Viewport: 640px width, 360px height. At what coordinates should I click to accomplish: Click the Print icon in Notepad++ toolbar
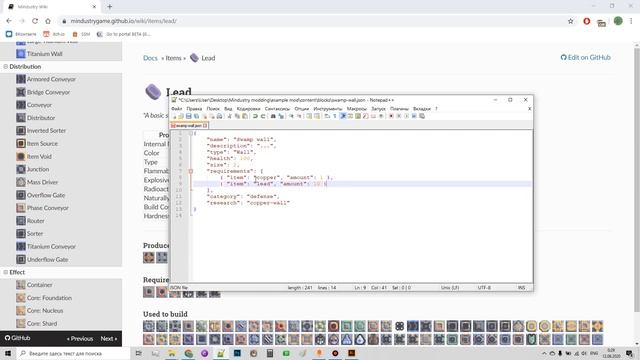[x=219, y=116]
